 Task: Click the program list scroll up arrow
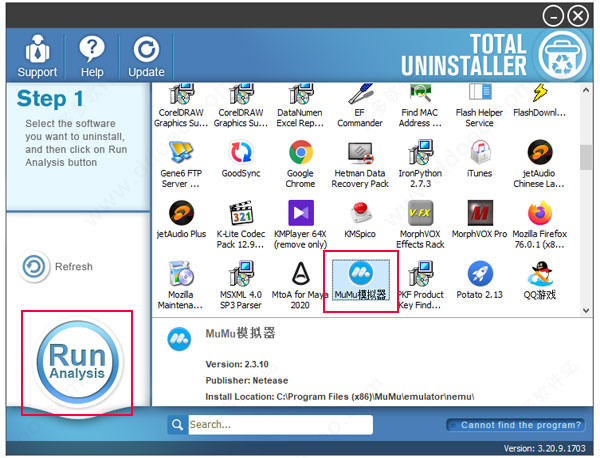586,90
